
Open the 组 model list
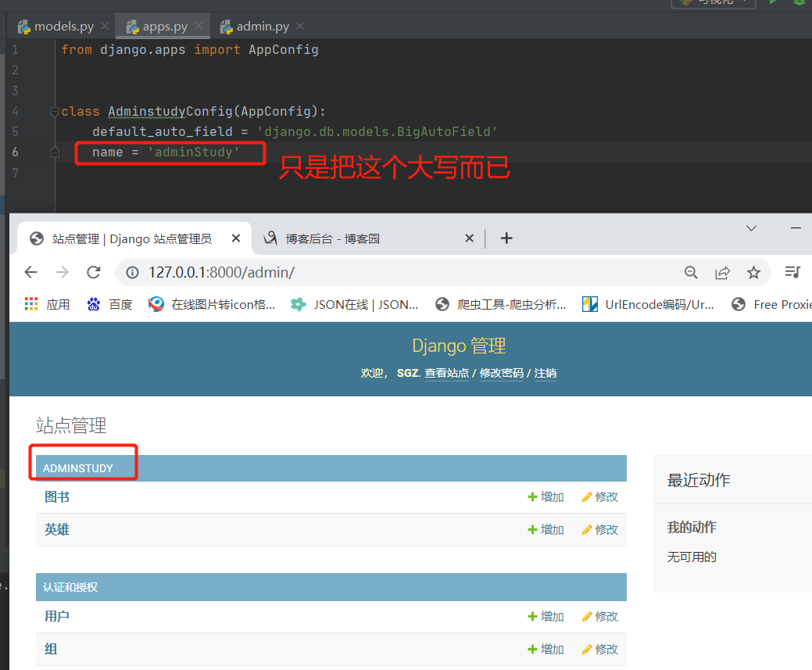pyautogui.click(x=51, y=649)
